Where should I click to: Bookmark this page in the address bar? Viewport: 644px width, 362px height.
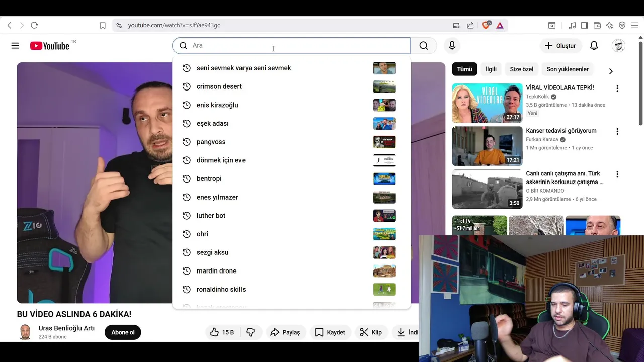pos(103,25)
